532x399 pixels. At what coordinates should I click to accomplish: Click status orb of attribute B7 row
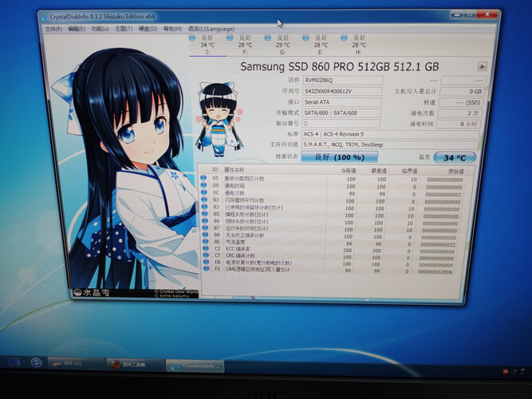pyautogui.click(x=205, y=228)
